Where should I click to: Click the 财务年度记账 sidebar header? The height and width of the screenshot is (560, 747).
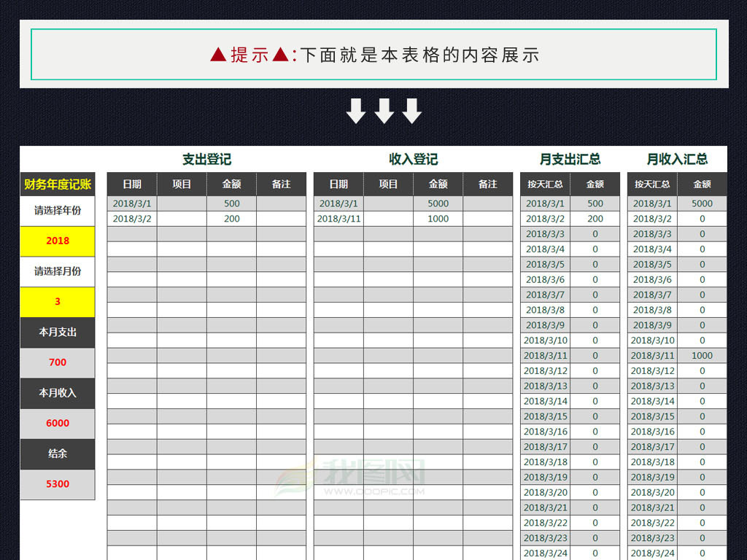[x=58, y=184]
